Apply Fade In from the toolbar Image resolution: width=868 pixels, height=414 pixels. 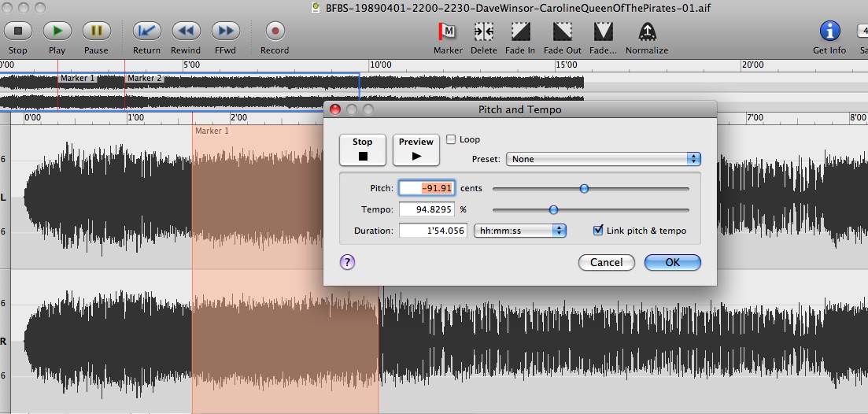520,31
